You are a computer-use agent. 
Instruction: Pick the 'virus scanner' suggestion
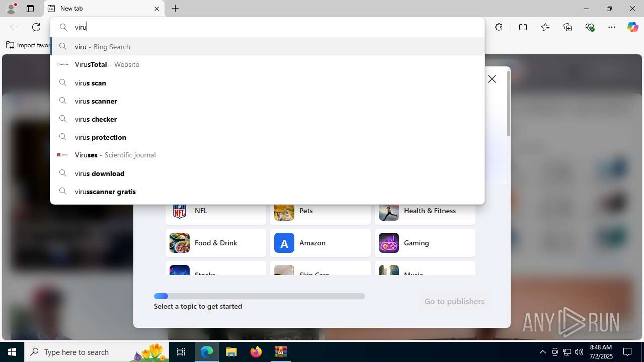click(267, 101)
